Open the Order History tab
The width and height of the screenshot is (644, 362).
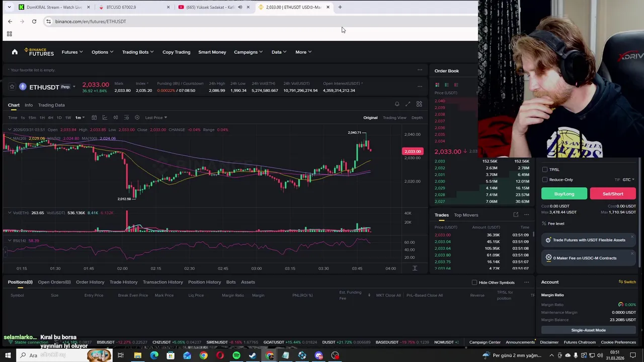coord(90,282)
